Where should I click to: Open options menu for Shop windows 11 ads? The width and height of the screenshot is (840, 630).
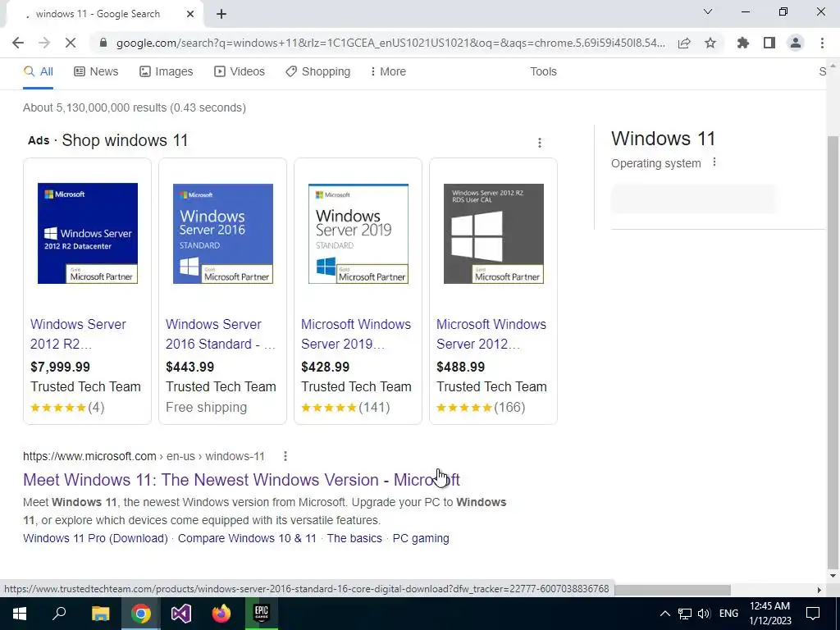540,143
